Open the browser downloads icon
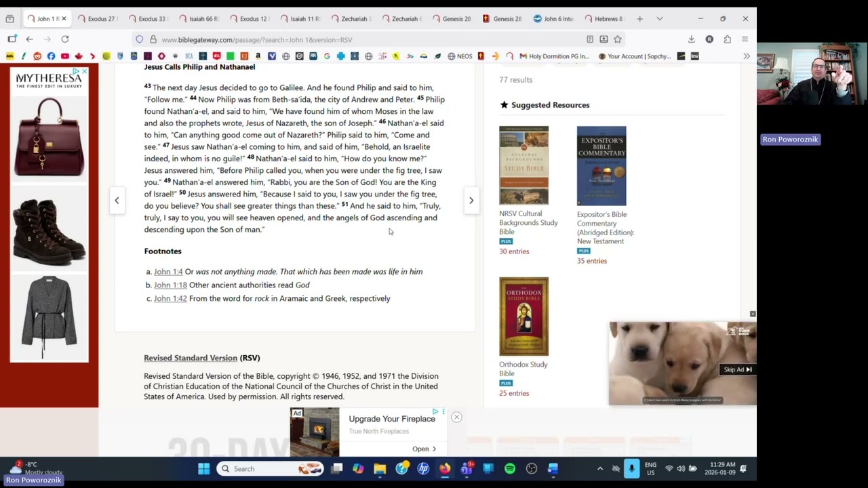 point(691,39)
